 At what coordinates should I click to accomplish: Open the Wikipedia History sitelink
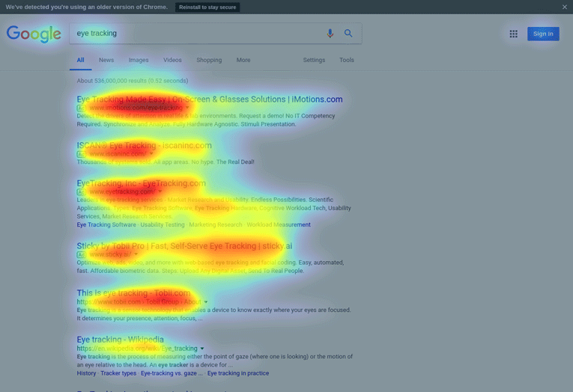pos(86,373)
